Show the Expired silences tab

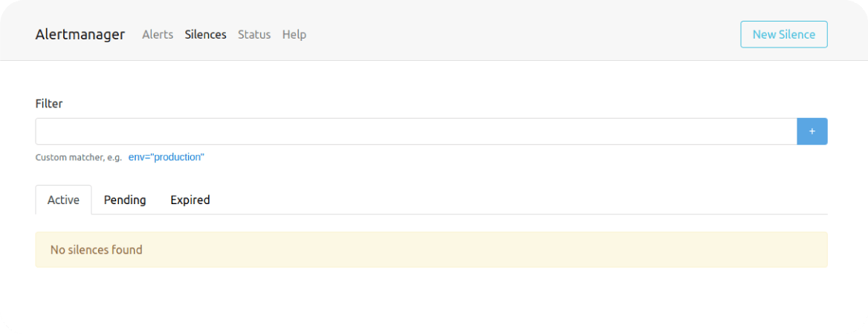tap(190, 200)
